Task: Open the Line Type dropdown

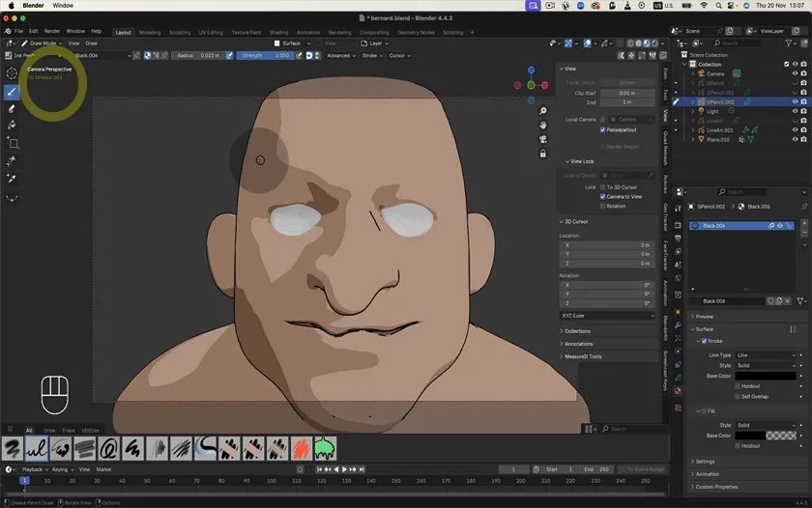Action: click(x=767, y=354)
